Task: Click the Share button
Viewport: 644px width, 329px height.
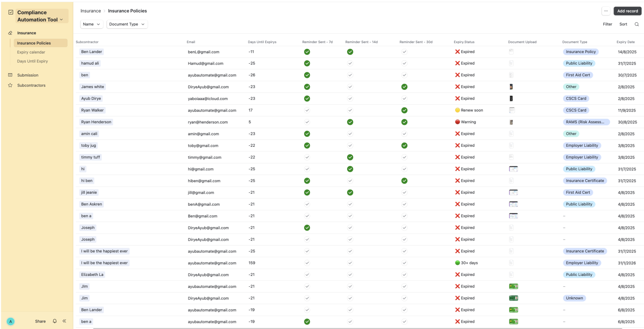Action: [x=40, y=321]
